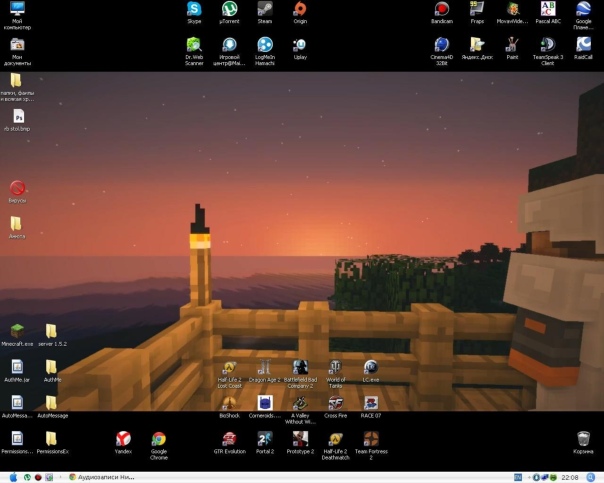This screenshot has height=483, width=604.
Task: Click the Apple-logo start button
Action: [x=13, y=477]
